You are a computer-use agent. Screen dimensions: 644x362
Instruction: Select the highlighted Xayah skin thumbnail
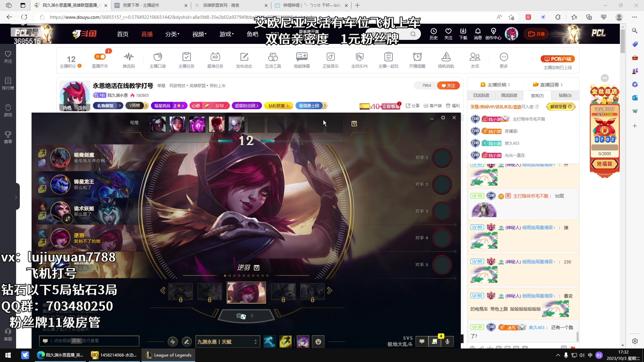(246, 292)
